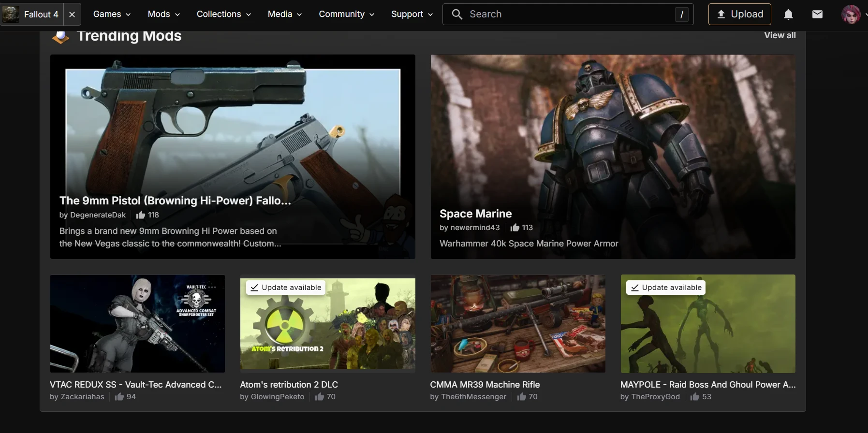Click View all trending mods
The height and width of the screenshot is (433, 868).
click(x=780, y=35)
